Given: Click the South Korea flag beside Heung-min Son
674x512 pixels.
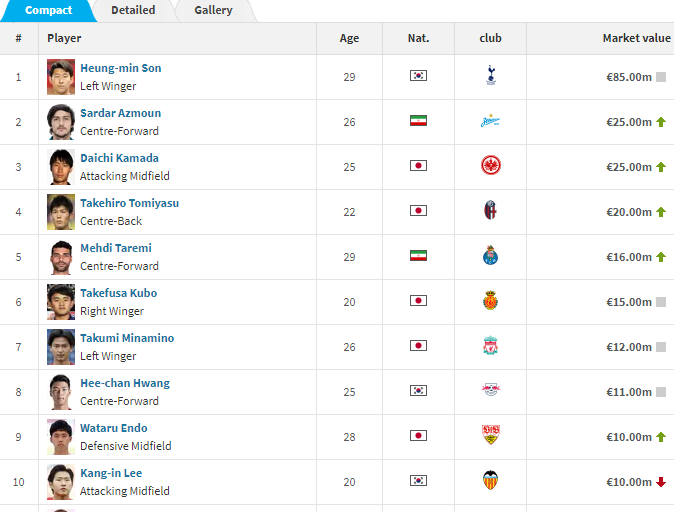Looking at the screenshot, I should (418, 76).
